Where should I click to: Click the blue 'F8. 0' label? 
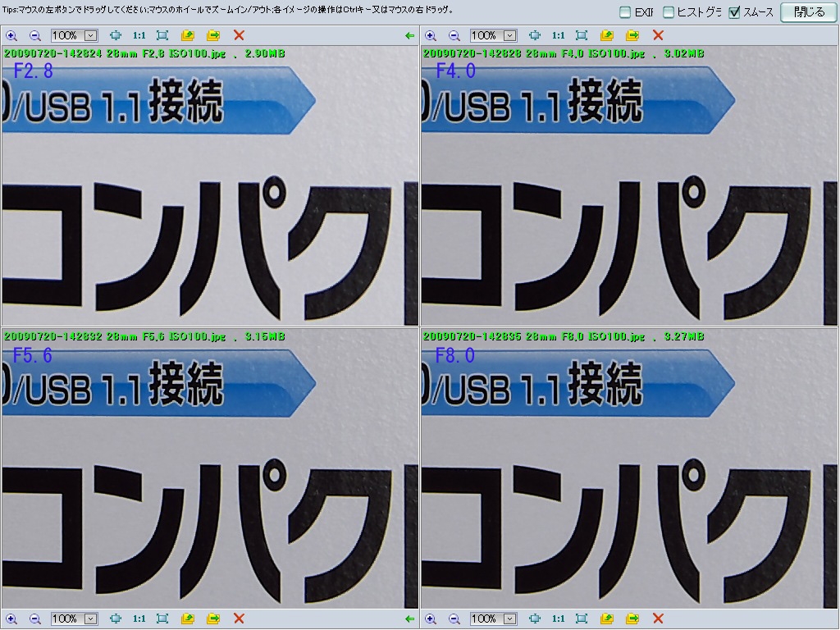[454, 355]
